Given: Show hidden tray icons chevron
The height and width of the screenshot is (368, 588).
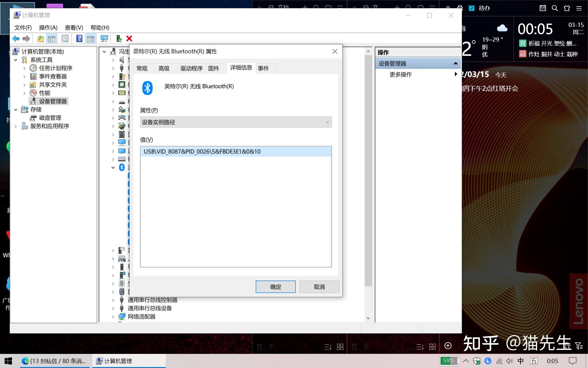Looking at the screenshot, I should click(x=466, y=361).
